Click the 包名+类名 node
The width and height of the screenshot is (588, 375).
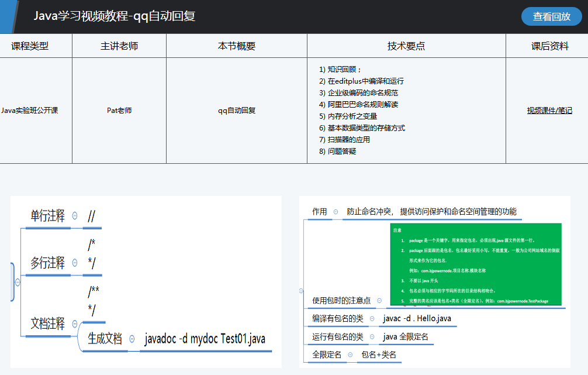[x=379, y=355]
